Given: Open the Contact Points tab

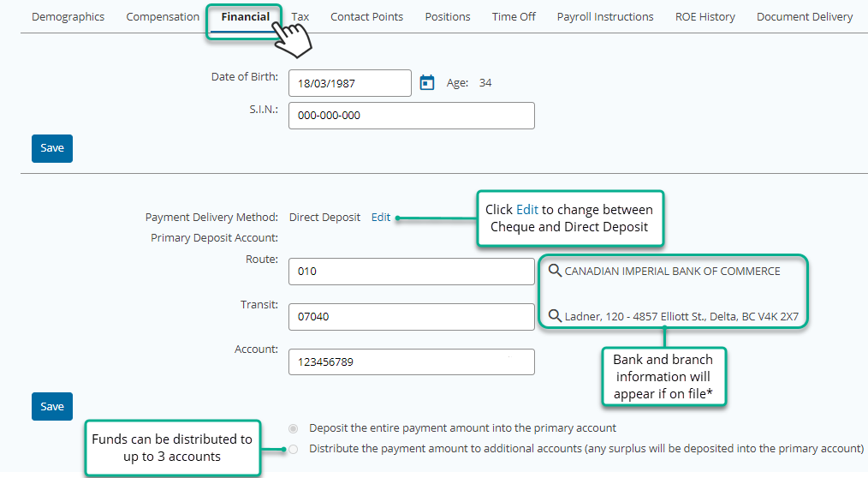Looking at the screenshot, I should 366,16.
